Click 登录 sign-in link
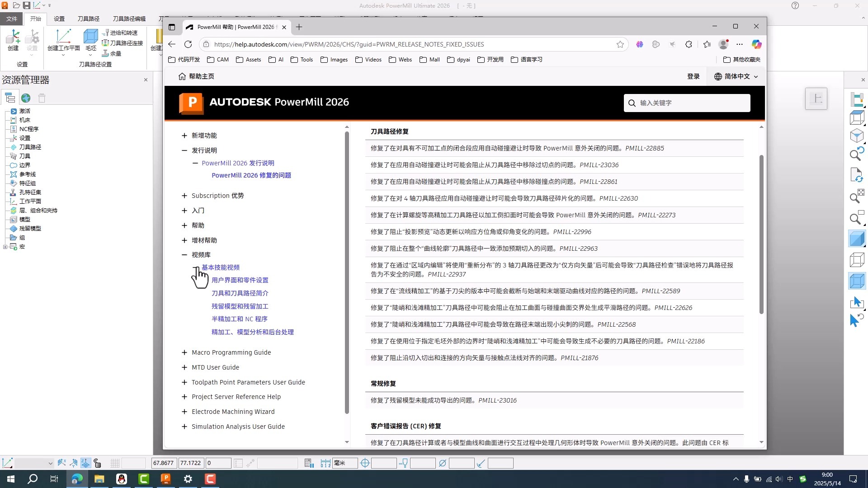Viewport: 868px width, 488px height. [x=693, y=76]
